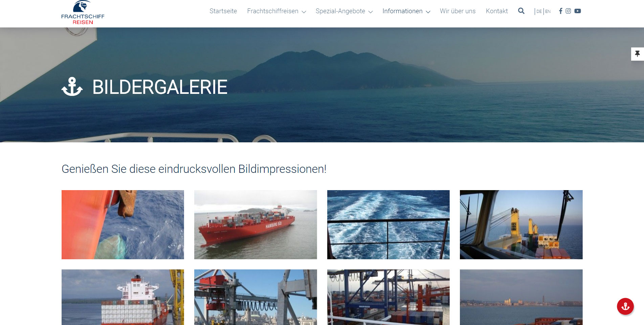Switch language to DE
The image size is (644, 325).
(539, 11)
